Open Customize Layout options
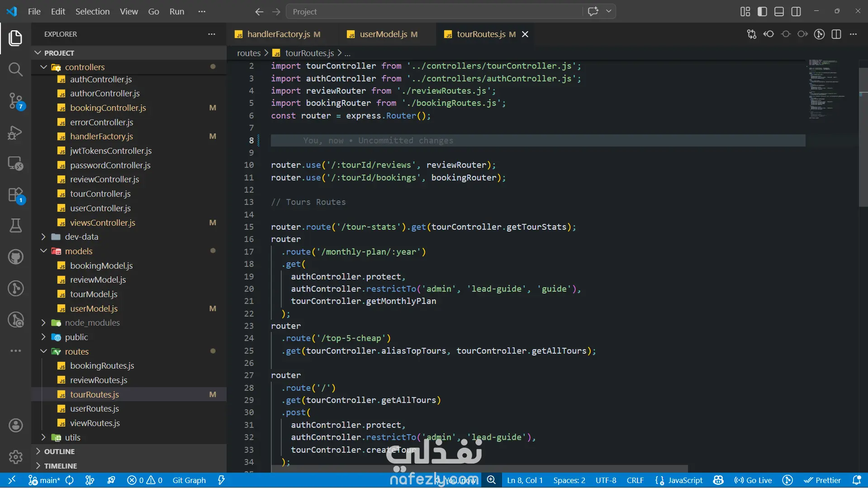This screenshot has width=868, height=488. [x=745, y=12]
